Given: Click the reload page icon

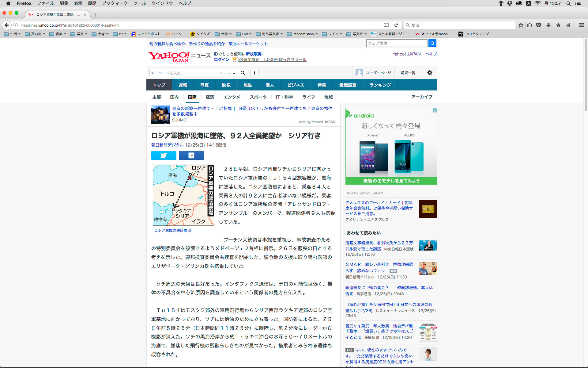Looking at the screenshot, I should pyautogui.click(x=396, y=25).
